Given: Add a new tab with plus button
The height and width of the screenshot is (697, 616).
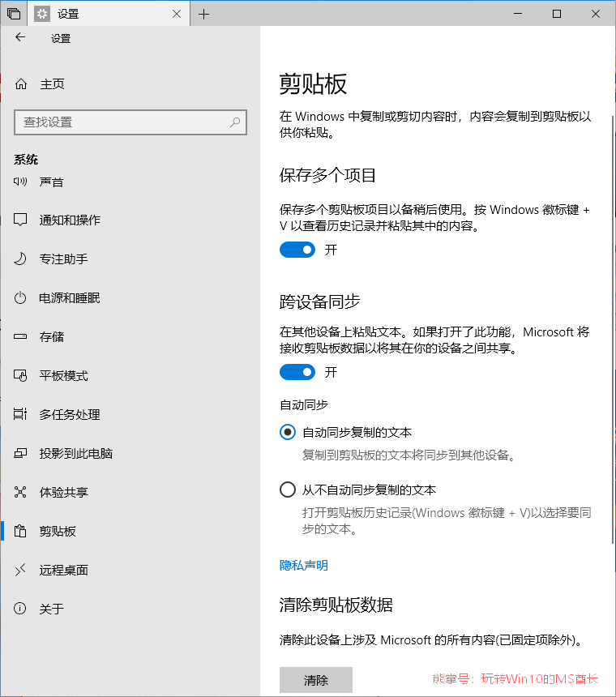Looking at the screenshot, I should point(203,15).
